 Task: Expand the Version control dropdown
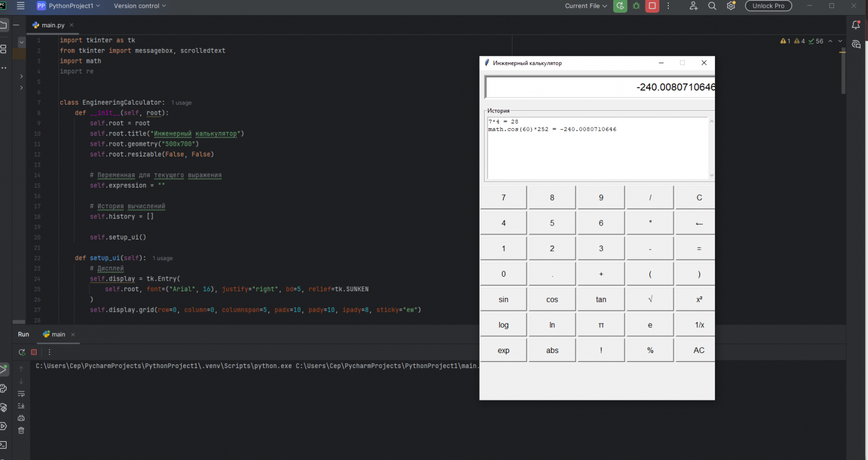pos(140,6)
